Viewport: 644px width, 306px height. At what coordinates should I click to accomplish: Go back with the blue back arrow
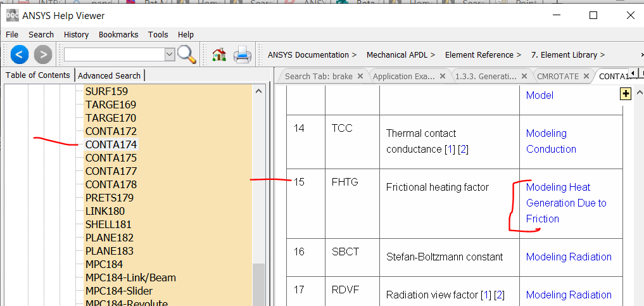pyautogui.click(x=19, y=54)
